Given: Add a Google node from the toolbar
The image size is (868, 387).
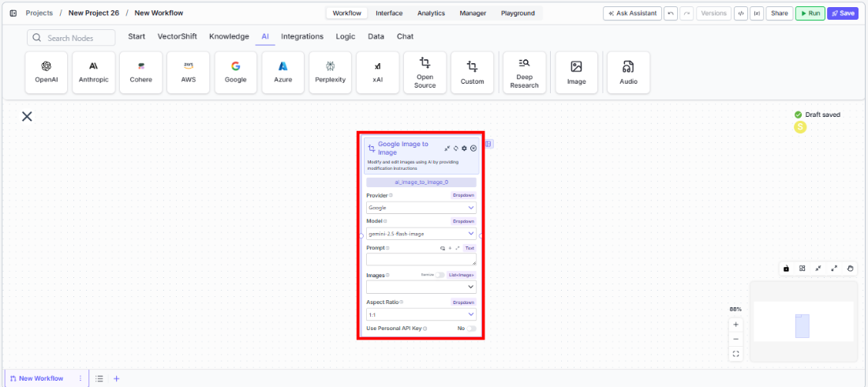Looking at the screenshot, I should 236,73.
